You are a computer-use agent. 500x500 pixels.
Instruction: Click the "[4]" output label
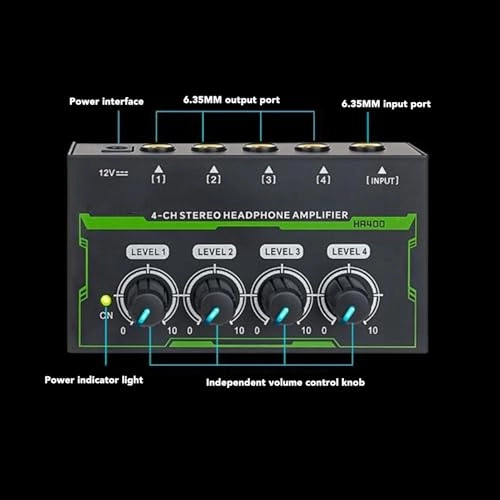[323, 180]
